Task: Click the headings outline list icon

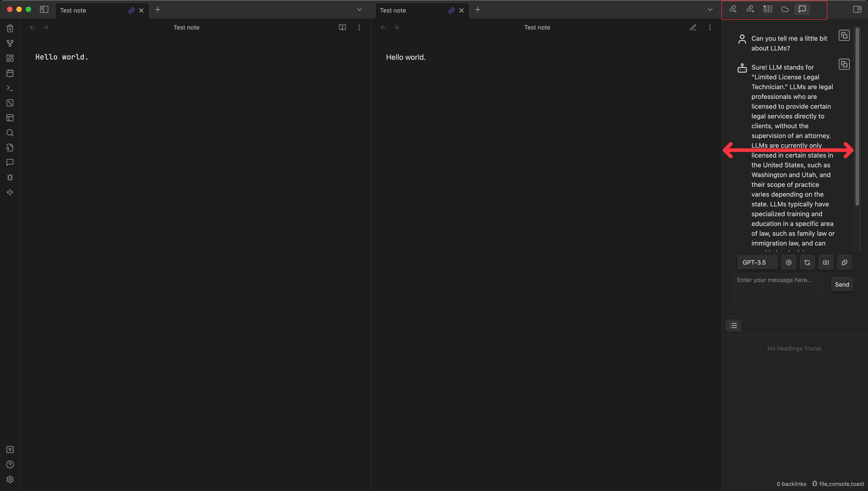Action: click(733, 325)
